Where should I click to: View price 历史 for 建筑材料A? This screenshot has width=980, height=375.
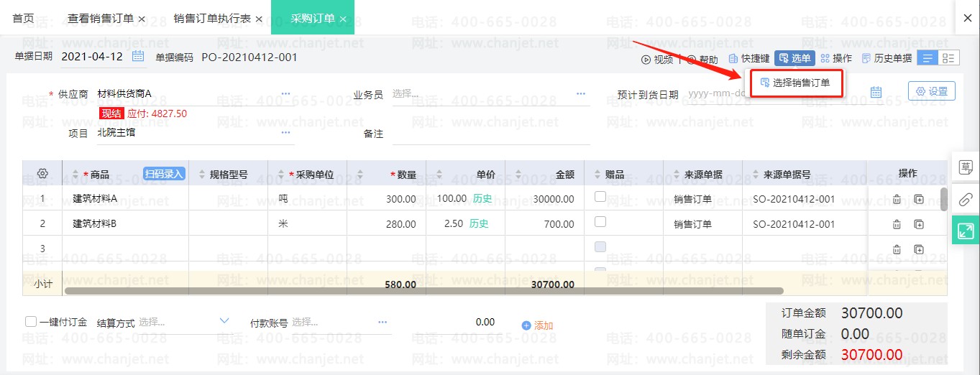click(x=482, y=198)
